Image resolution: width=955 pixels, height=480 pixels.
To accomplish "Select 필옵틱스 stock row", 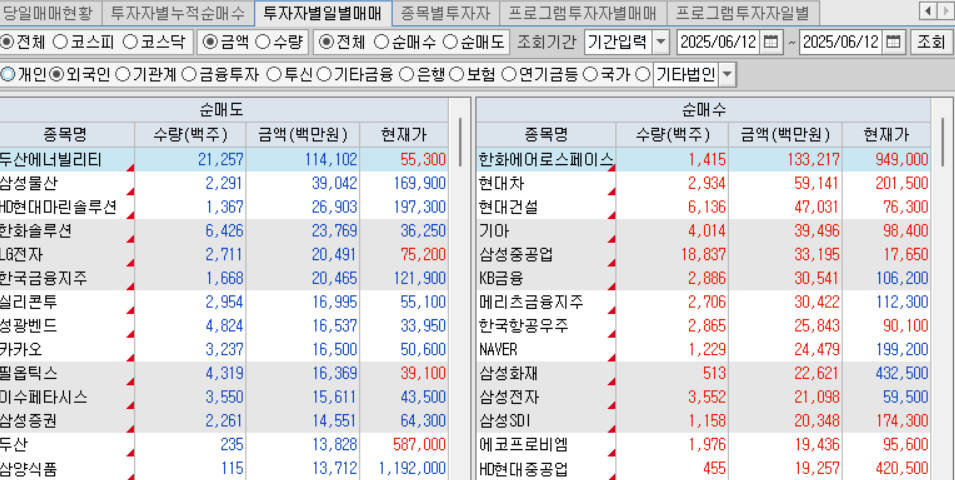I will point(224,373).
